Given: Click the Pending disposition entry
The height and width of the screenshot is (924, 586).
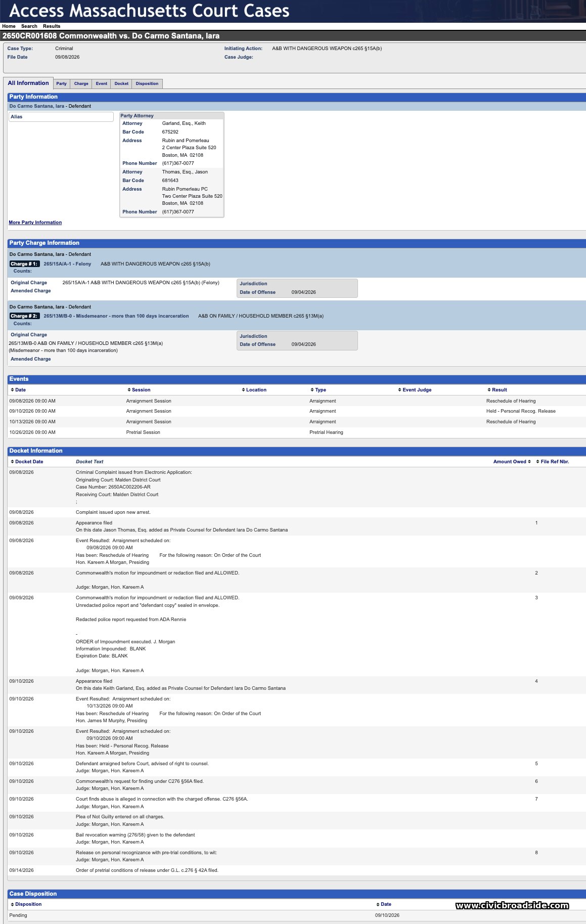Looking at the screenshot, I should (x=18, y=915).
